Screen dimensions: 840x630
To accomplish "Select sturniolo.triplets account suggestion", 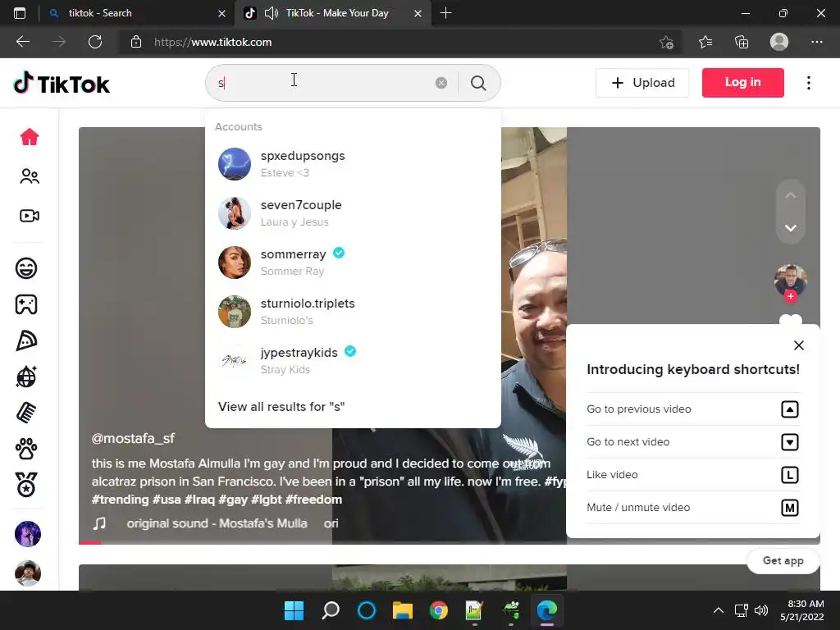I will pyautogui.click(x=353, y=312).
